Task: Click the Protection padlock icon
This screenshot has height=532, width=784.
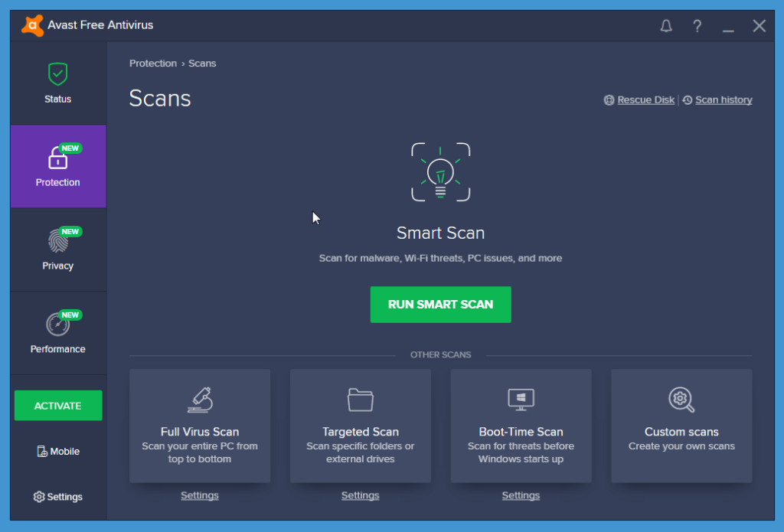Action: [x=57, y=158]
